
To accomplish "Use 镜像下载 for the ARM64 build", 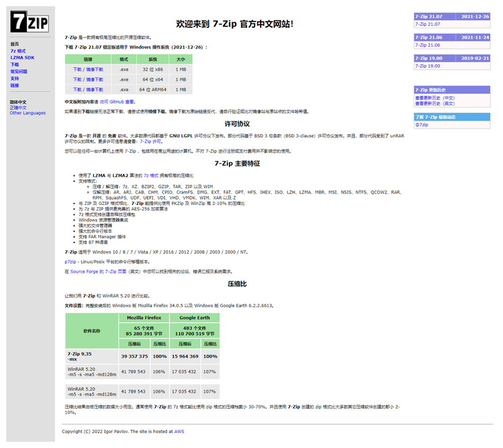I will click(95, 89).
